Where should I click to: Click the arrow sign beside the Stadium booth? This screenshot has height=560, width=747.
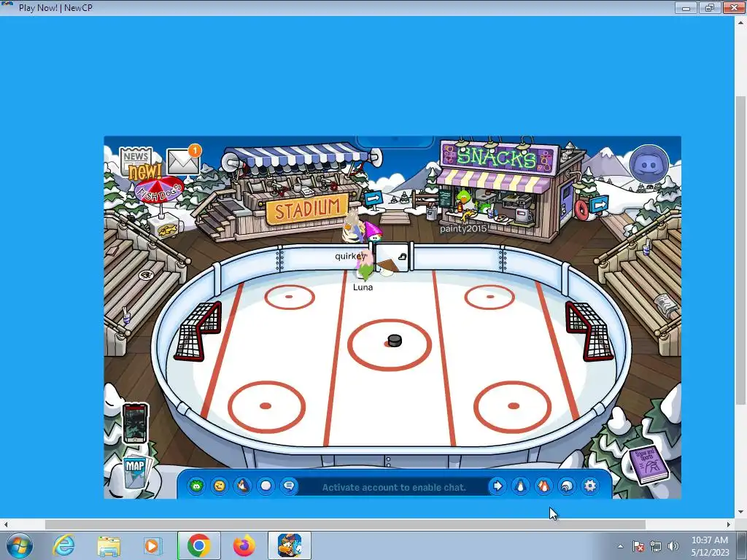(373, 198)
